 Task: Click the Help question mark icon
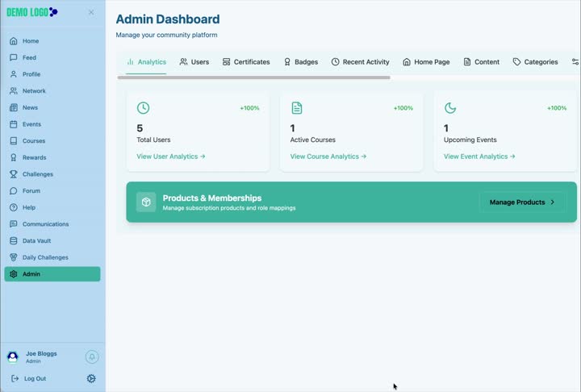click(x=14, y=208)
